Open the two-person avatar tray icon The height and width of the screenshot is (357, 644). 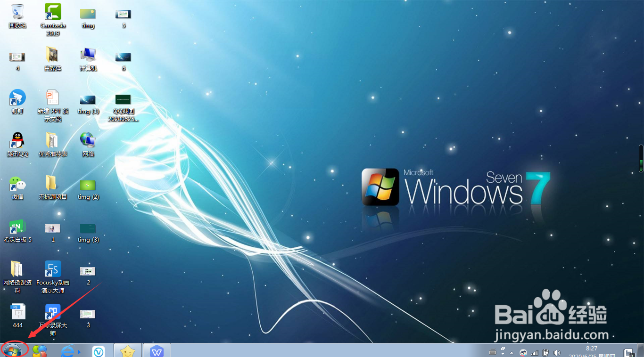click(523, 352)
